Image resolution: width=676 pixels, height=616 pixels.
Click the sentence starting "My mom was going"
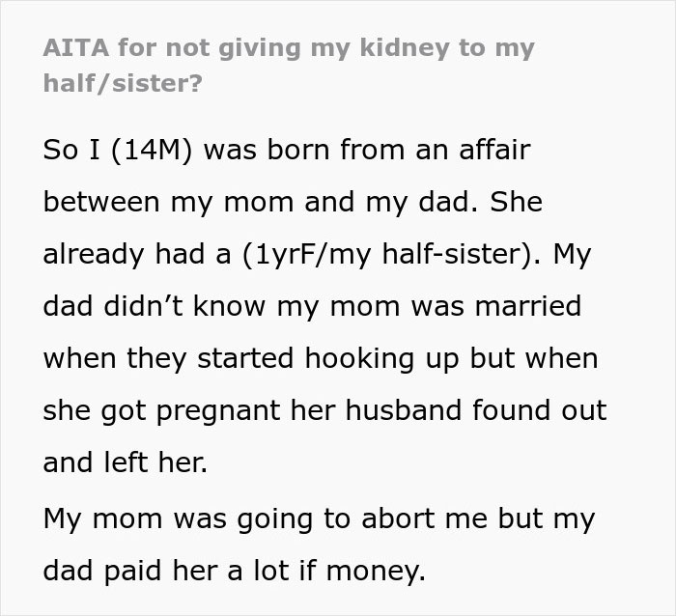319,519
